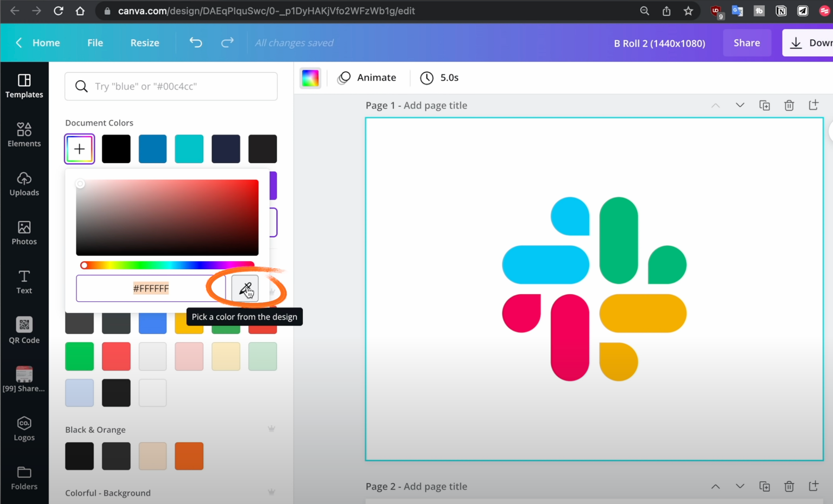833x504 pixels.
Task: Open the Text sidebar panel
Action: click(24, 282)
